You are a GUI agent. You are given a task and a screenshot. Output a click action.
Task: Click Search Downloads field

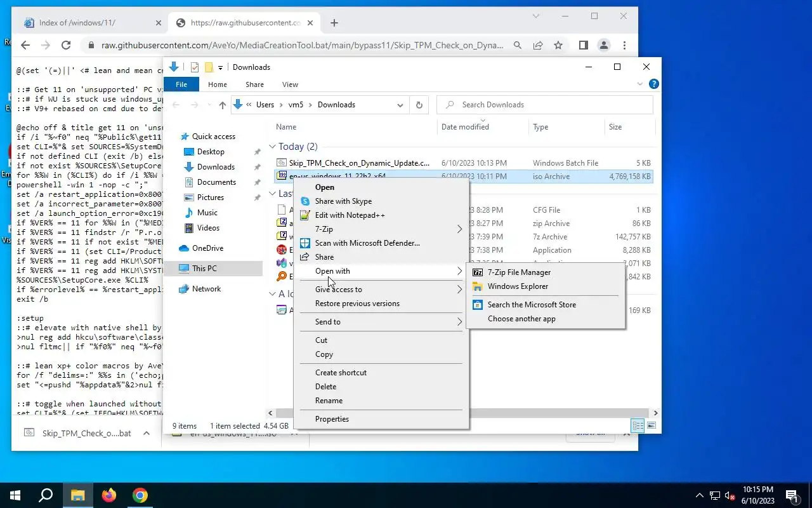(x=546, y=105)
